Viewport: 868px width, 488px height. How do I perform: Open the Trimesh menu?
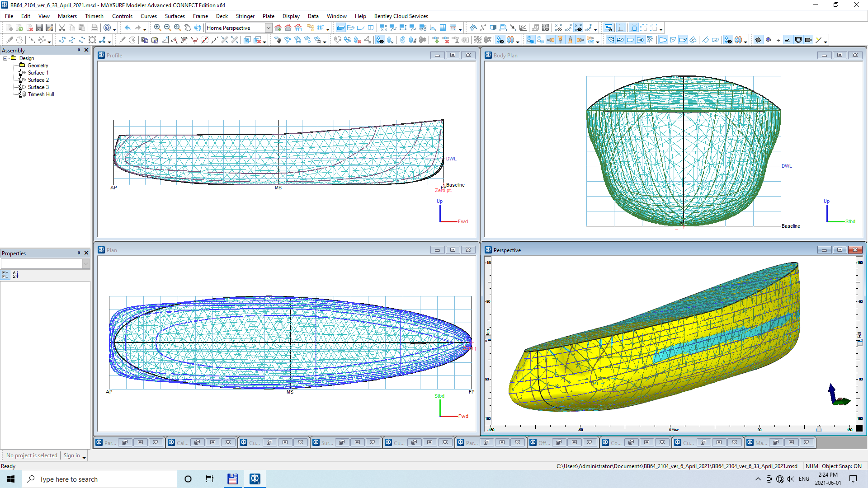[x=94, y=16]
